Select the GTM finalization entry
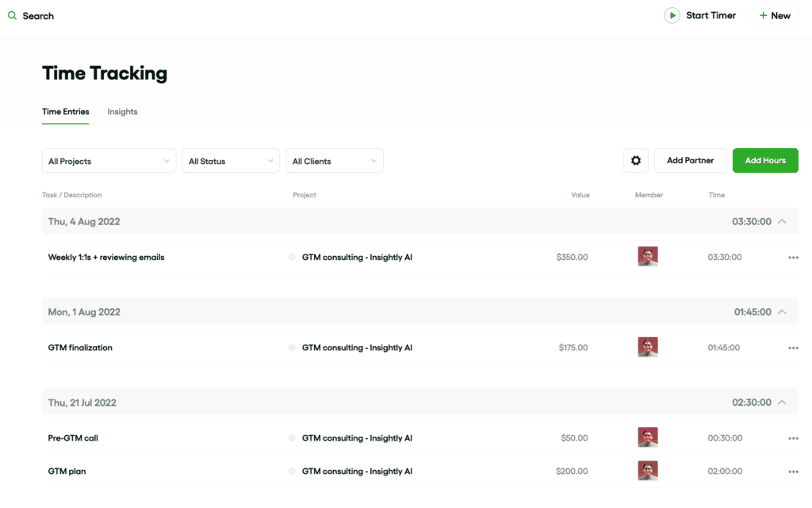Image resolution: width=812 pixels, height=508 pixels. [80, 348]
